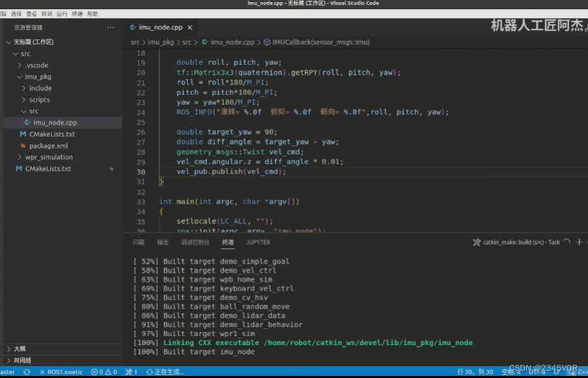Switch to the 调试控制台 debug console tab
Viewport: 588px width, 378px height.
click(x=195, y=242)
